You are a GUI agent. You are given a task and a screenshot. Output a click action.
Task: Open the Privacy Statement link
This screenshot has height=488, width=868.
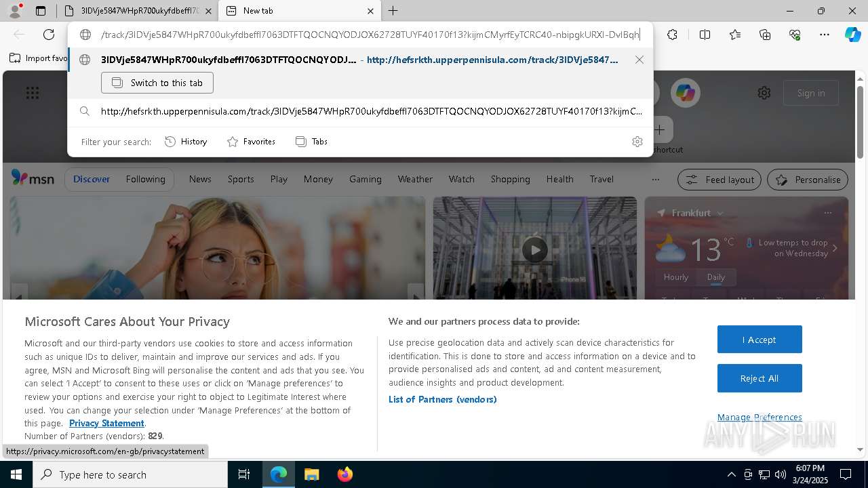(x=106, y=423)
